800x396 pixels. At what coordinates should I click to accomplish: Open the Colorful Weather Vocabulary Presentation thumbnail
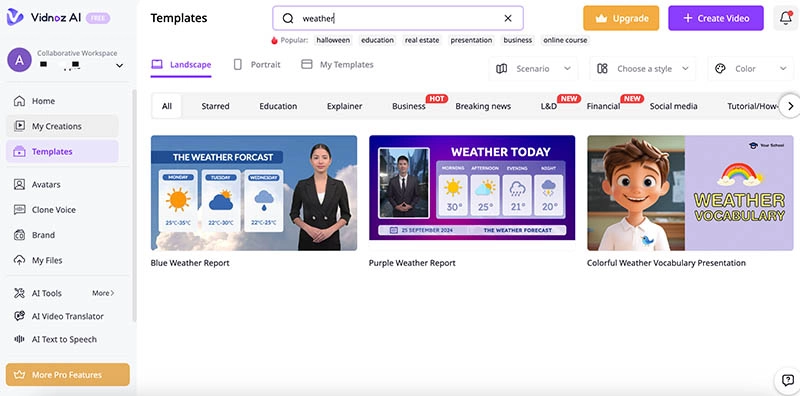tap(690, 193)
